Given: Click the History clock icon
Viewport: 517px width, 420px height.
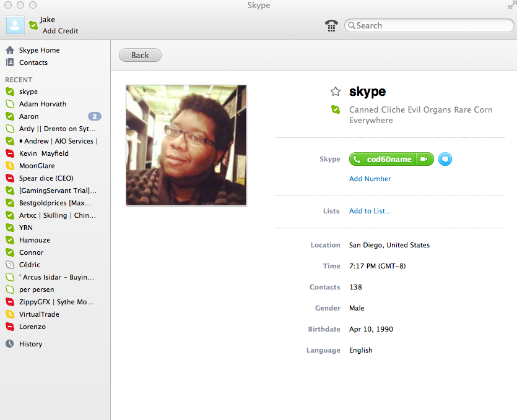Looking at the screenshot, I should pyautogui.click(x=10, y=343).
